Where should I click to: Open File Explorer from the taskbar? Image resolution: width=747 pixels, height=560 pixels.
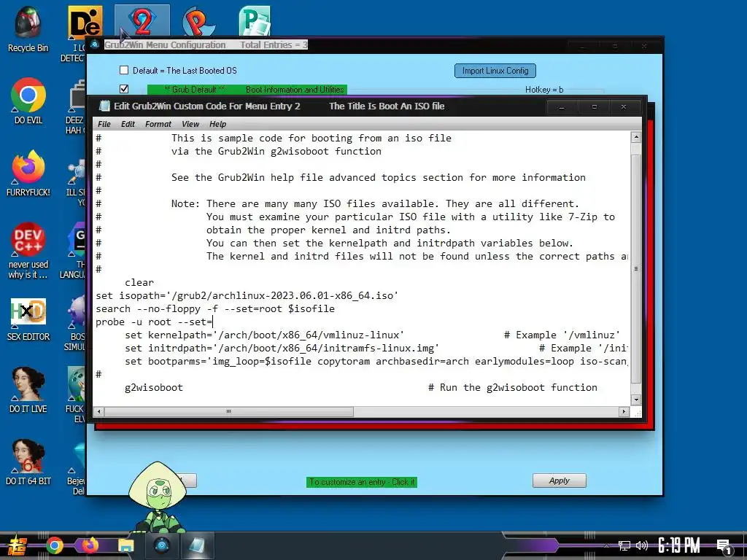[x=125, y=545]
